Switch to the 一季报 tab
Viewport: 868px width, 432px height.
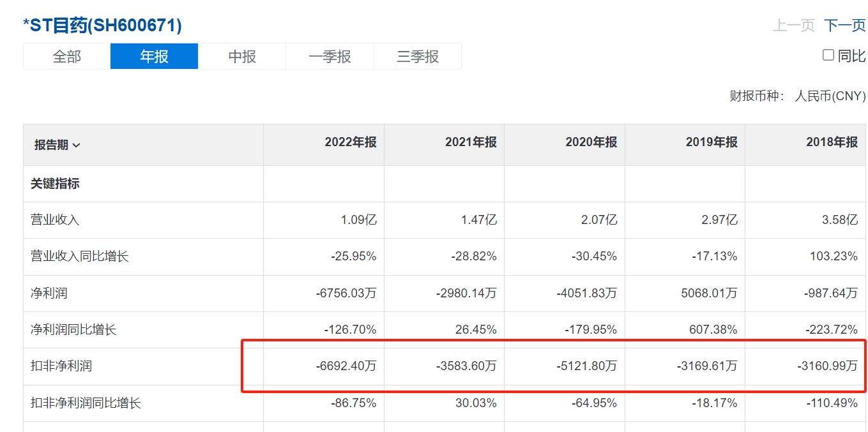(330, 56)
